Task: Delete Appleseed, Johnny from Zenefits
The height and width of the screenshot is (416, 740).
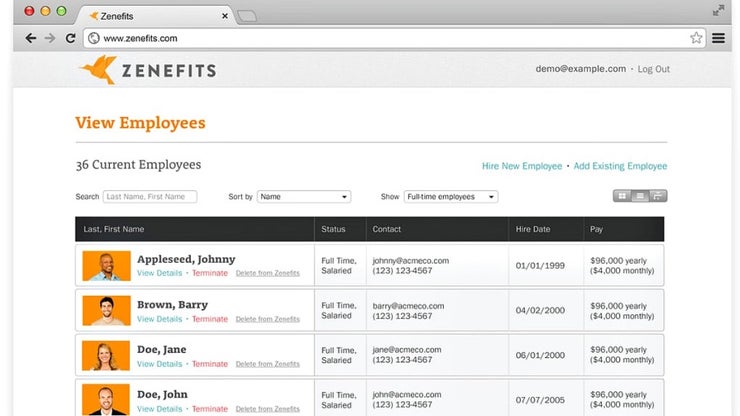Action: point(268,273)
